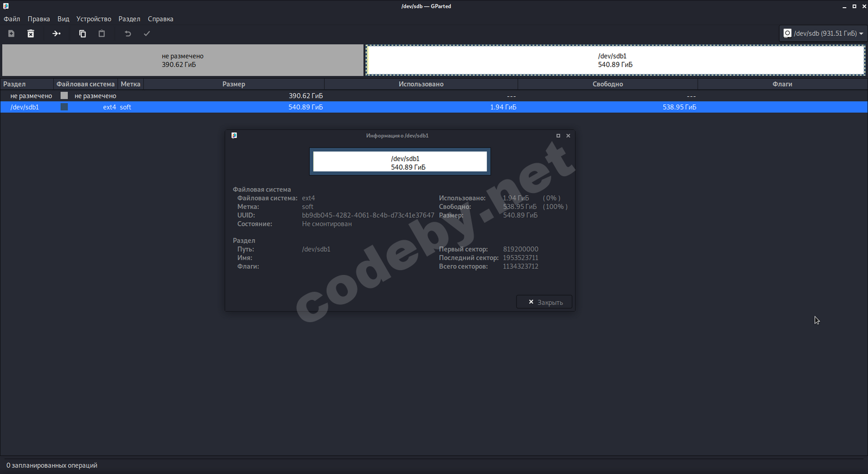The width and height of the screenshot is (868, 474).
Task: Select the /dev/sdb1 row in partition table
Action: click(434, 107)
